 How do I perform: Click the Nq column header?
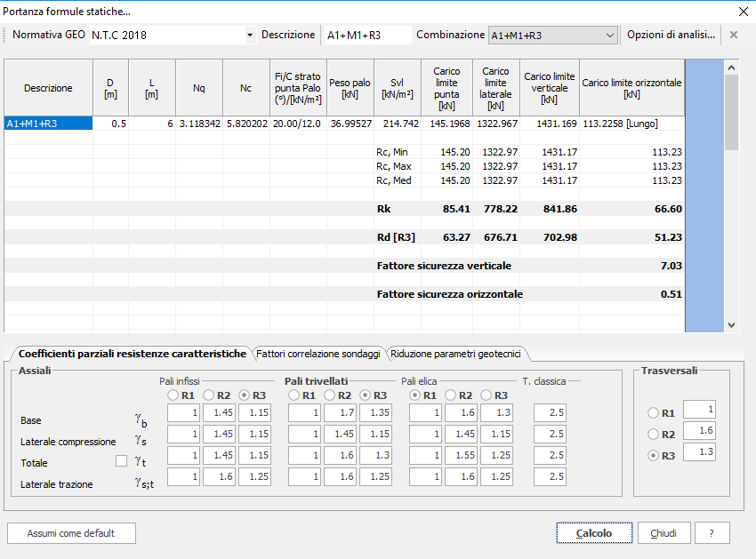click(199, 88)
